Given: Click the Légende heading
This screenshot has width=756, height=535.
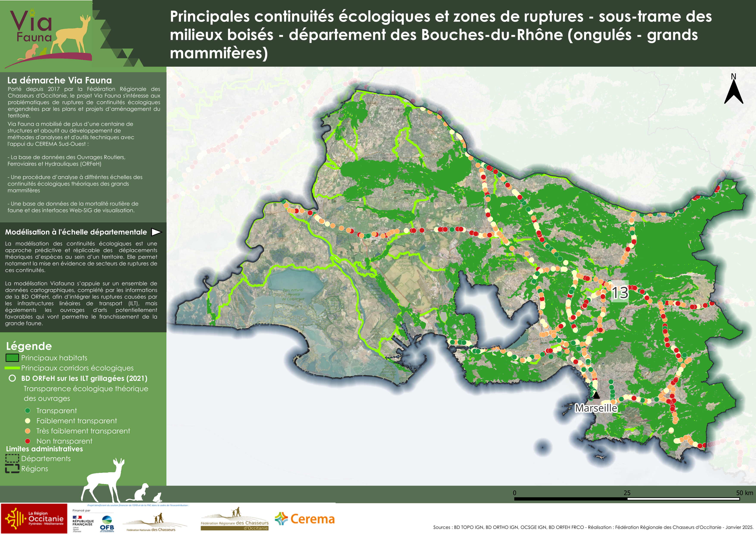Looking at the screenshot, I should click(x=29, y=346).
